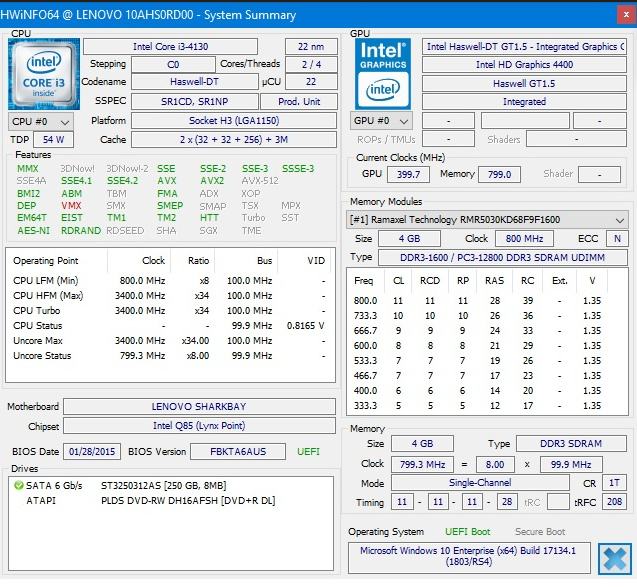Click the AES-NI feature flag
The image size is (637, 587).
tap(33, 231)
